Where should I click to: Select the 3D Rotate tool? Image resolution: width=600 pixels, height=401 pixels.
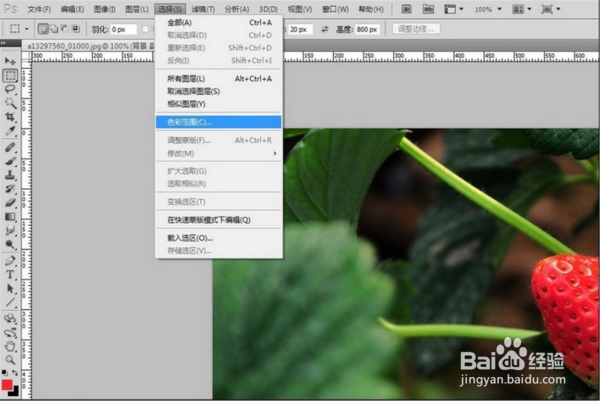pyautogui.click(x=10, y=318)
